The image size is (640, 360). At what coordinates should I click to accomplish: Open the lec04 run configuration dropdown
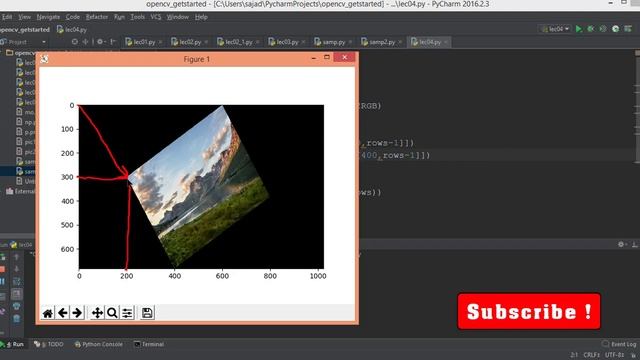pyautogui.click(x=555, y=29)
